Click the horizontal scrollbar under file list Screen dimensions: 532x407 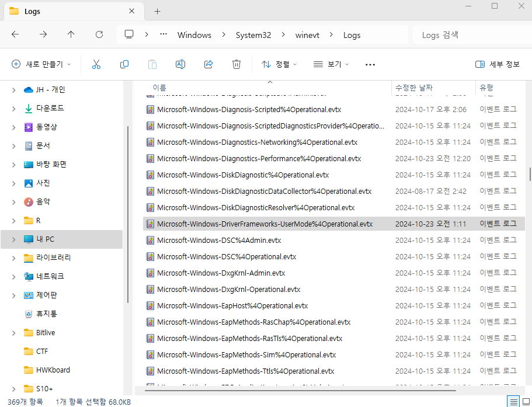tap(300, 391)
